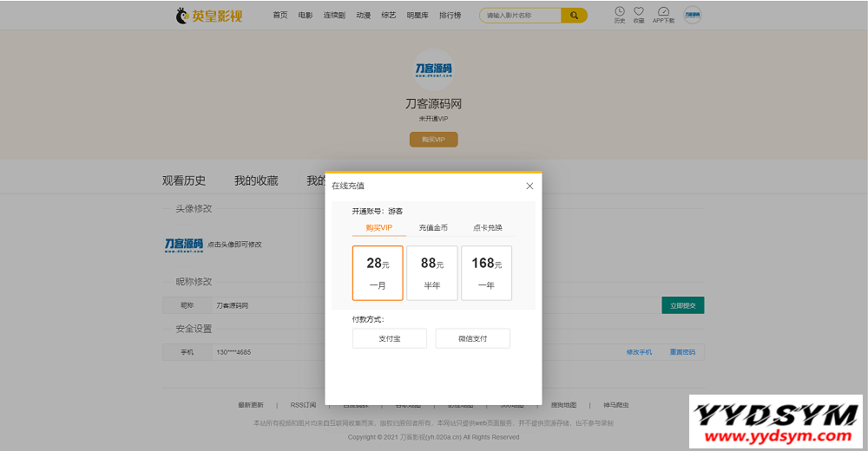Screen dimensions: 868x451
Task: Select the 28元 一月 VIP plan
Action: pyautogui.click(x=378, y=272)
